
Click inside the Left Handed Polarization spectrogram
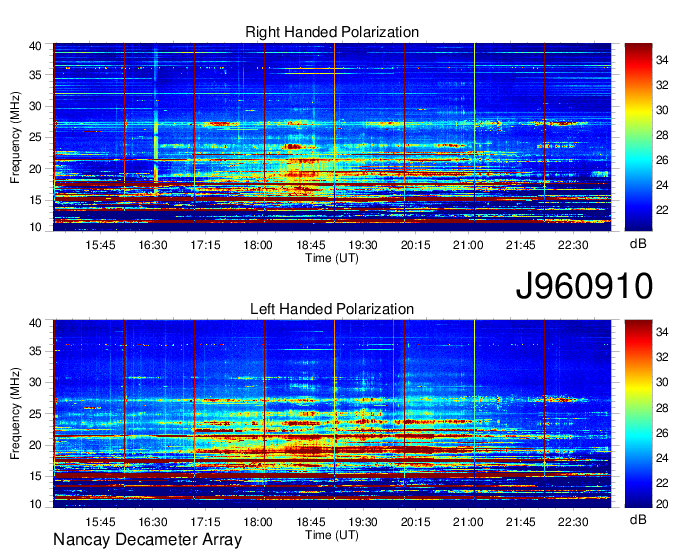pyautogui.click(x=332, y=414)
